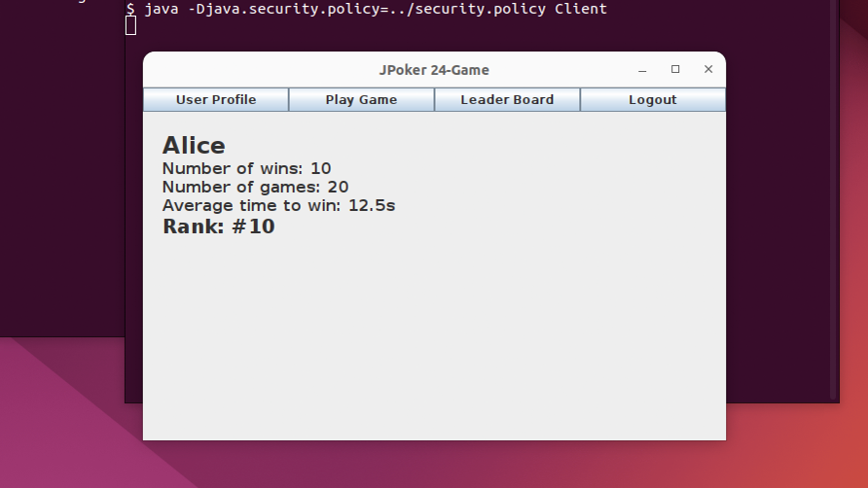Select the JPoker 24-Game title bar
This screenshot has width=868, height=488.
(434, 70)
